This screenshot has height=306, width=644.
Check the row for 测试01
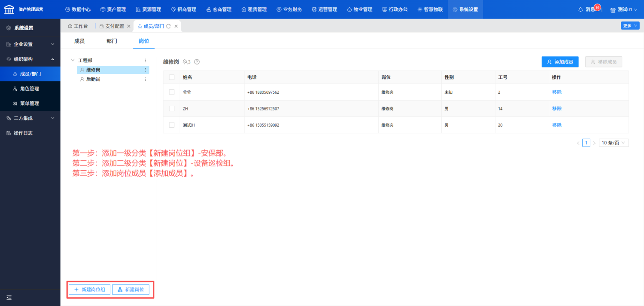click(x=172, y=125)
